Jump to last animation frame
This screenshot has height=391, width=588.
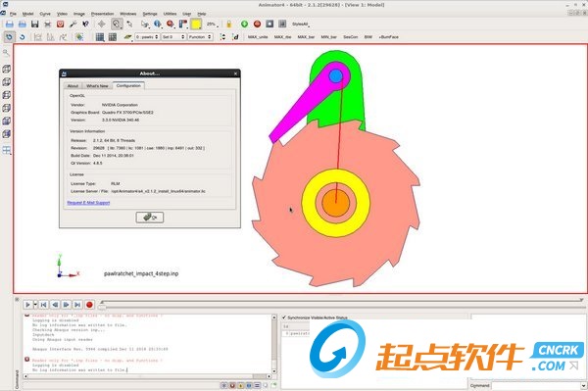coord(77,305)
